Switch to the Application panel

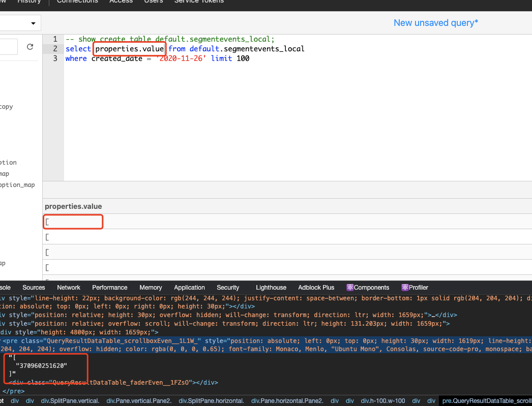pos(189,287)
